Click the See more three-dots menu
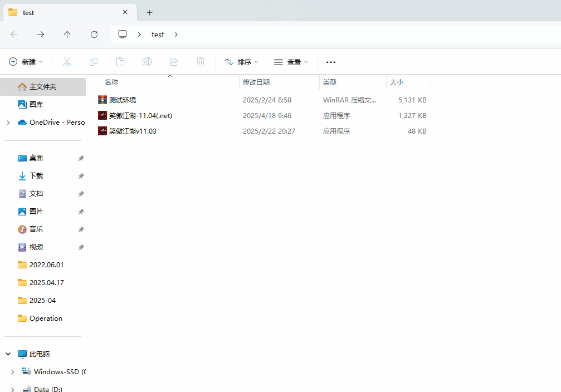The height and width of the screenshot is (392, 561). (x=331, y=62)
